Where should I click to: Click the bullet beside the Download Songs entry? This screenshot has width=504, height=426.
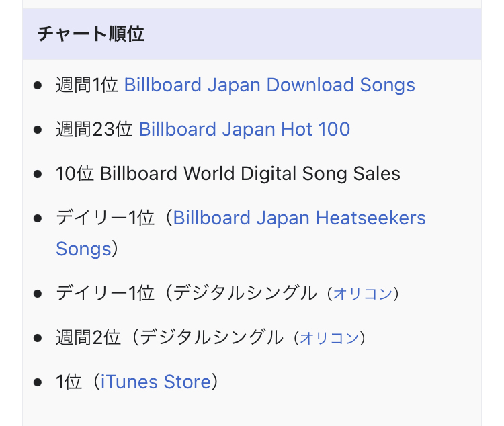tap(38, 85)
